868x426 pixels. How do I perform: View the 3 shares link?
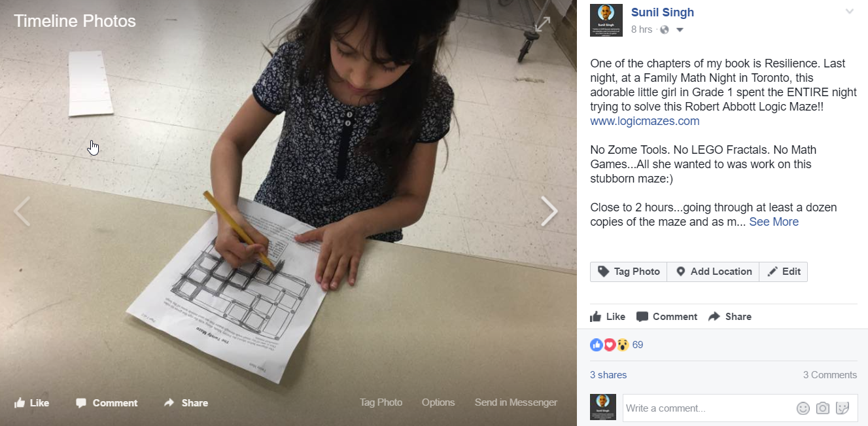point(608,375)
